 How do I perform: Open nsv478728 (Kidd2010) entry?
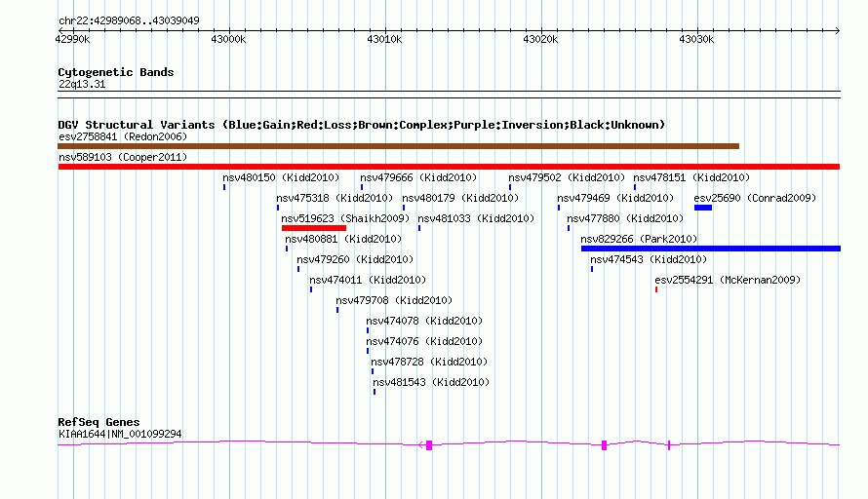pyautogui.click(x=429, y=362)
